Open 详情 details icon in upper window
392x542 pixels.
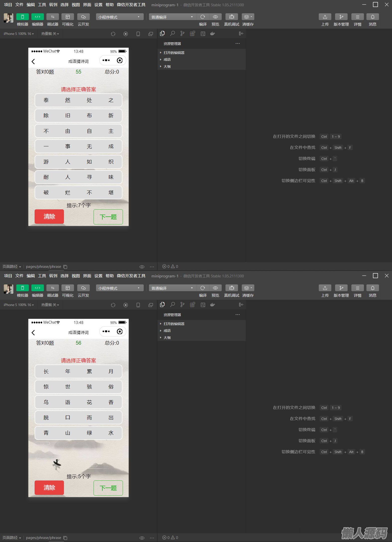[358, 17]
